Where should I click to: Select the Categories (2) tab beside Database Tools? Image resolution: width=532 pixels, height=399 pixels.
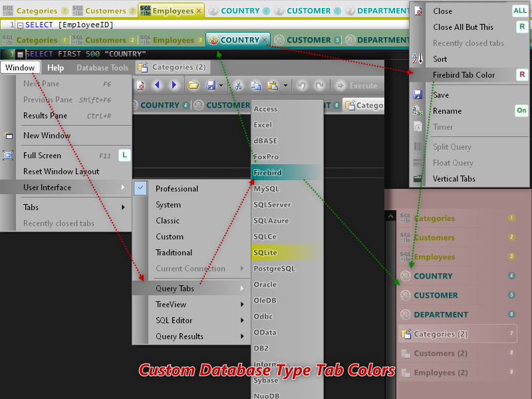[x=172, y=67]
